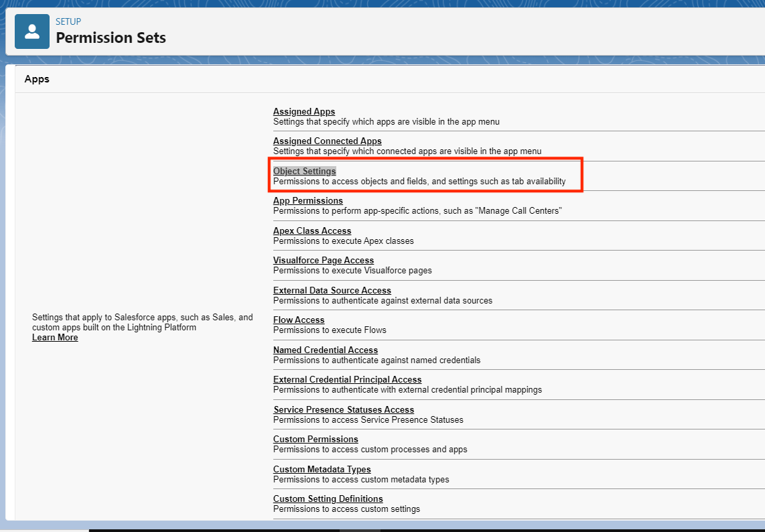This screenshot has width=765, height=532.
Task: Click 'Permissions to authenticate against named credentials' text
Action: [x=376, y=360]
